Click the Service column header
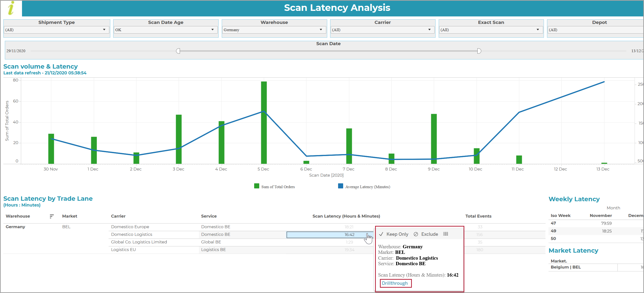The image size is (644, 293). point(209,216)
